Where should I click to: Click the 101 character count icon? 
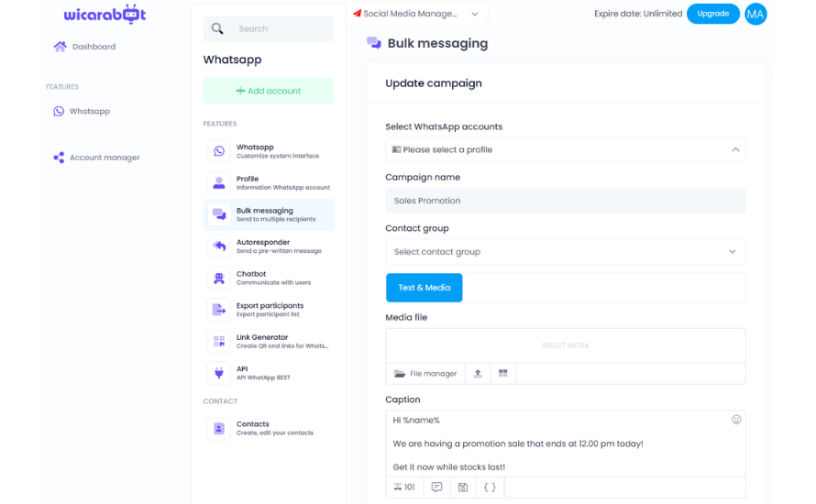(404, 488)
